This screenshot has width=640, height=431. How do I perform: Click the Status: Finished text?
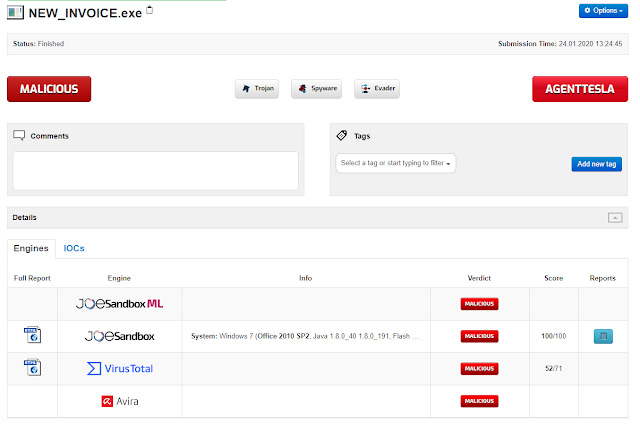coord(38,44)
